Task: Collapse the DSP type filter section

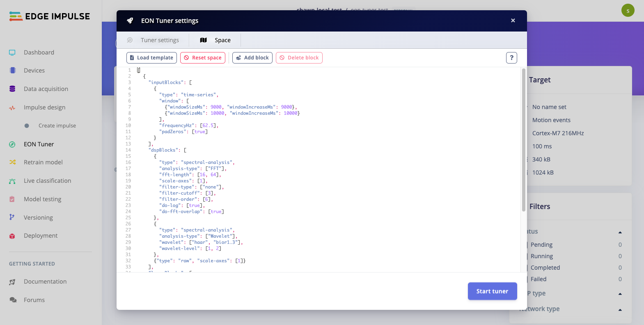Action: point(620,294)
